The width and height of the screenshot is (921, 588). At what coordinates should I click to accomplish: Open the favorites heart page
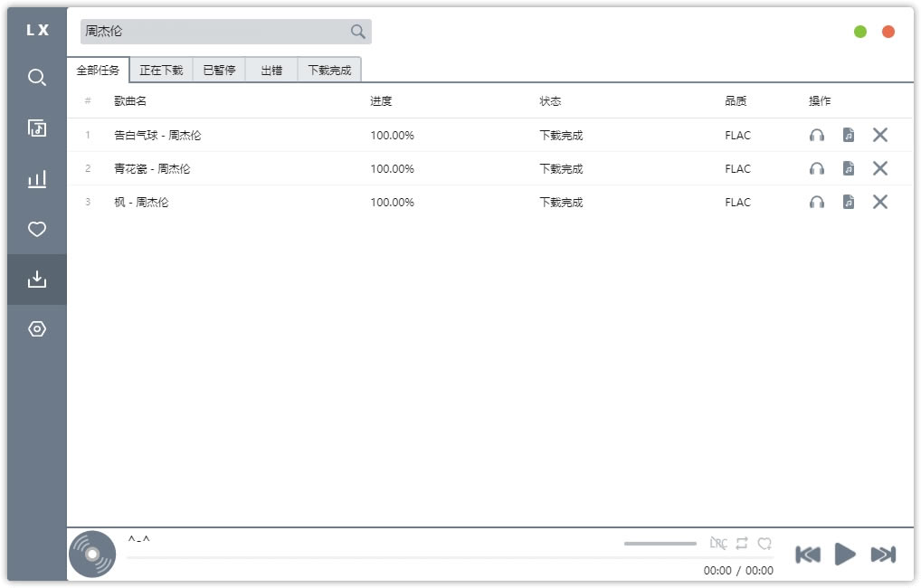[x=36, y=230]
